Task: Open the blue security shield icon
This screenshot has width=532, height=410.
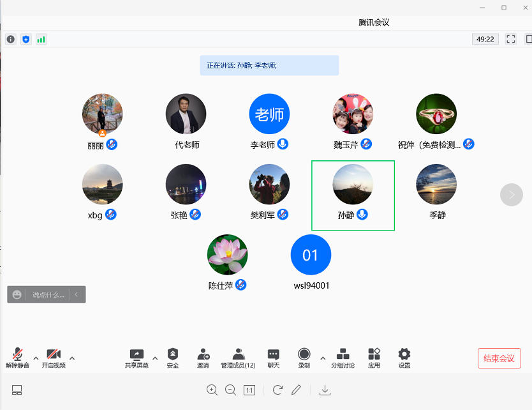Action: (x=26, y=39)
